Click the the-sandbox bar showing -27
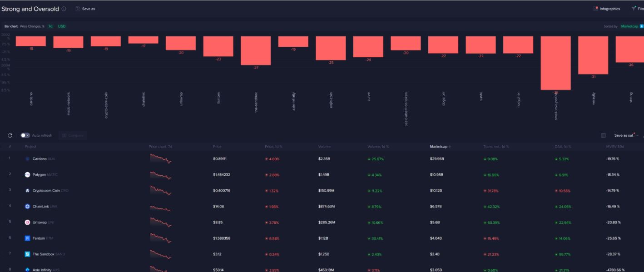This screenshot has width=644, height=272. (x=256, y=51)
